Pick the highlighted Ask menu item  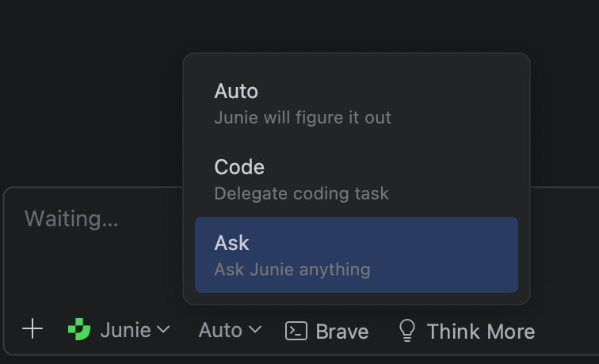click(356, 255)
